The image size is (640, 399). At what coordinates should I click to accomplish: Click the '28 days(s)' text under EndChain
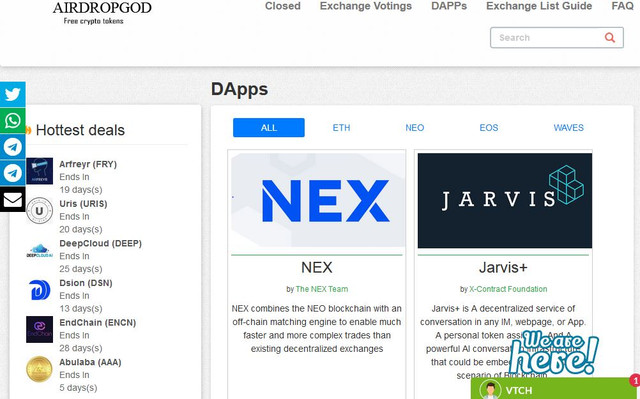tap(81, 348)
